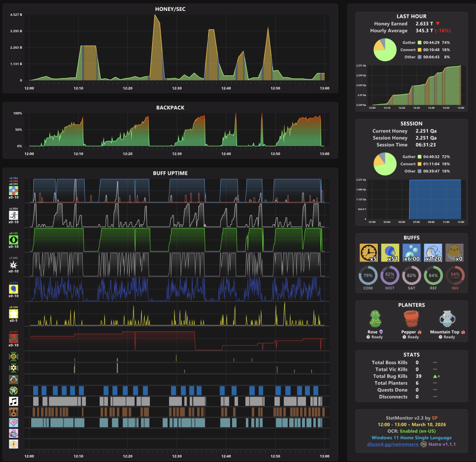Click the chick x0 buff icon

454,252
